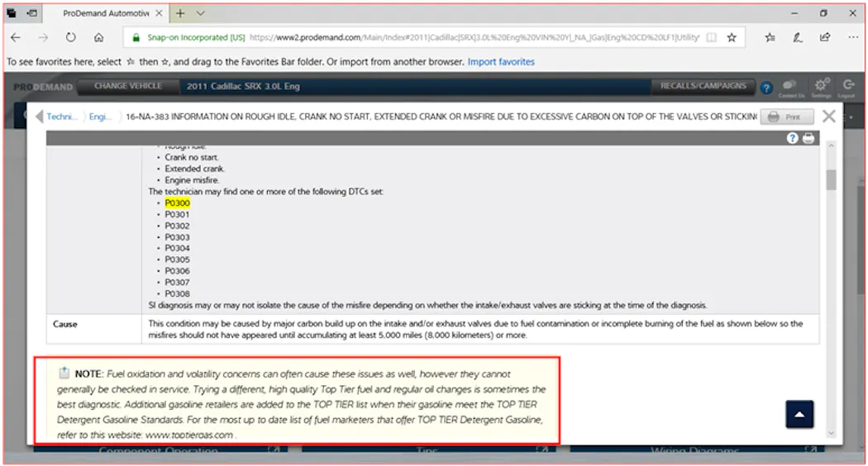Image resolution: width=868 pixels, height=466 pixels.
Task: Click the blue help icon in ProDemand header
Action: point(766,88)
